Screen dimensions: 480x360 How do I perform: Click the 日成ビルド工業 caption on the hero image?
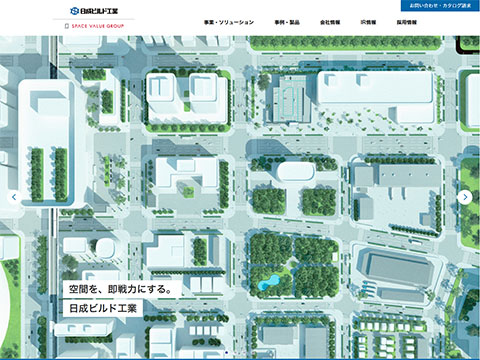click(x=103, y=308)
